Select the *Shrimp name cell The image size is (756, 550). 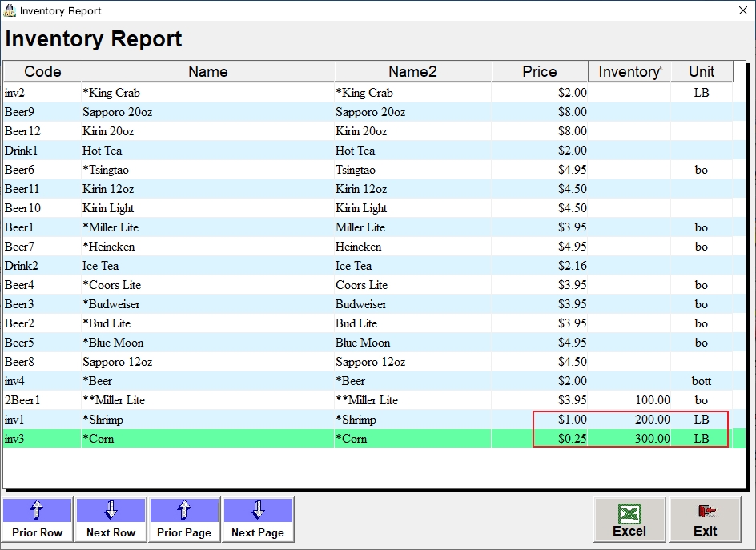[x=207, y=420]
